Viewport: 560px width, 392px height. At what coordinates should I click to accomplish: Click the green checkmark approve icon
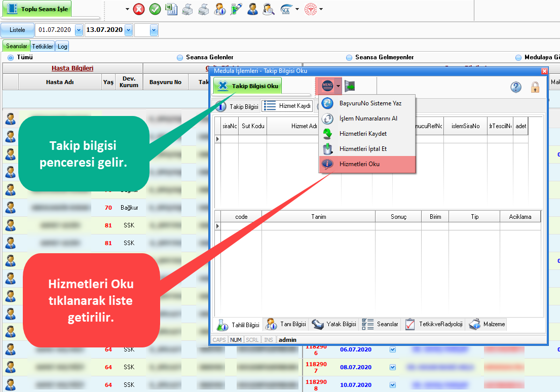155,9
